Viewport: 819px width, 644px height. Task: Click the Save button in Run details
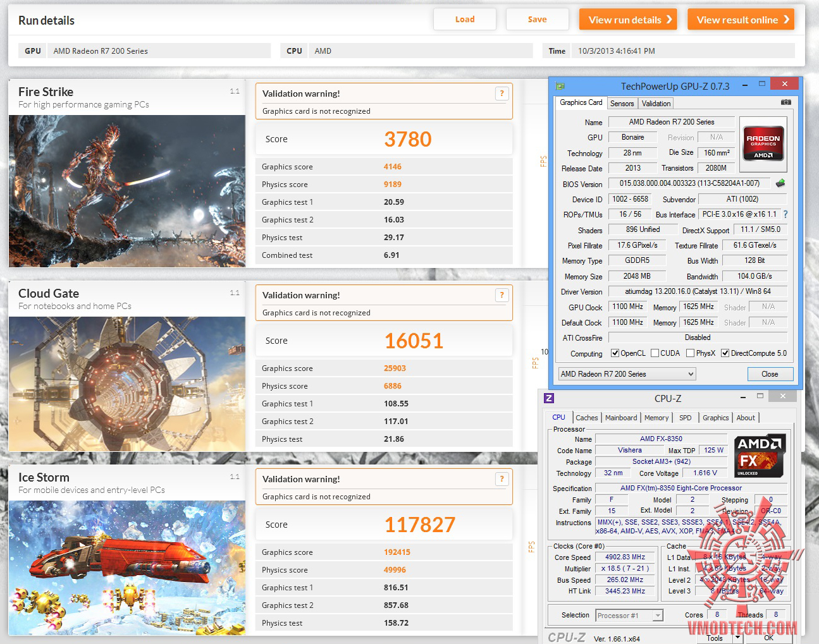pos(537,19)
